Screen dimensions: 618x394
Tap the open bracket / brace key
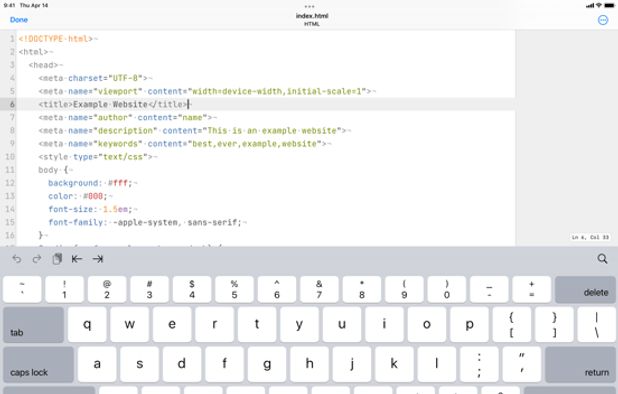512,325
